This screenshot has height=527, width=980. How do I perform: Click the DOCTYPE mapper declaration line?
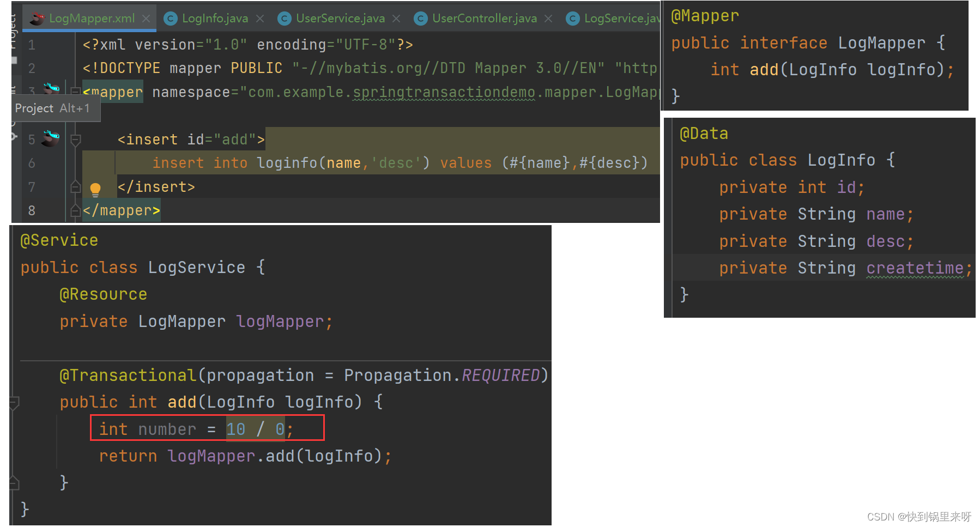(x=370, y=68)
